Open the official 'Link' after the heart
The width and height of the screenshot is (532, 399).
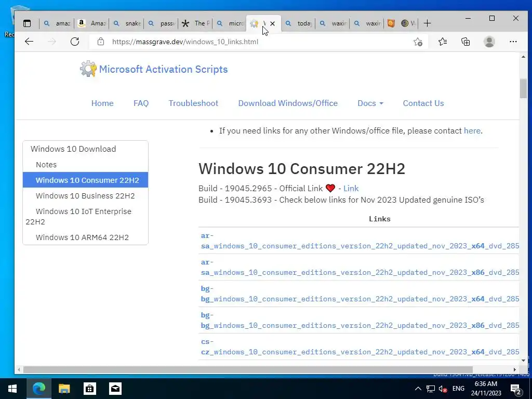pos(351,188)
